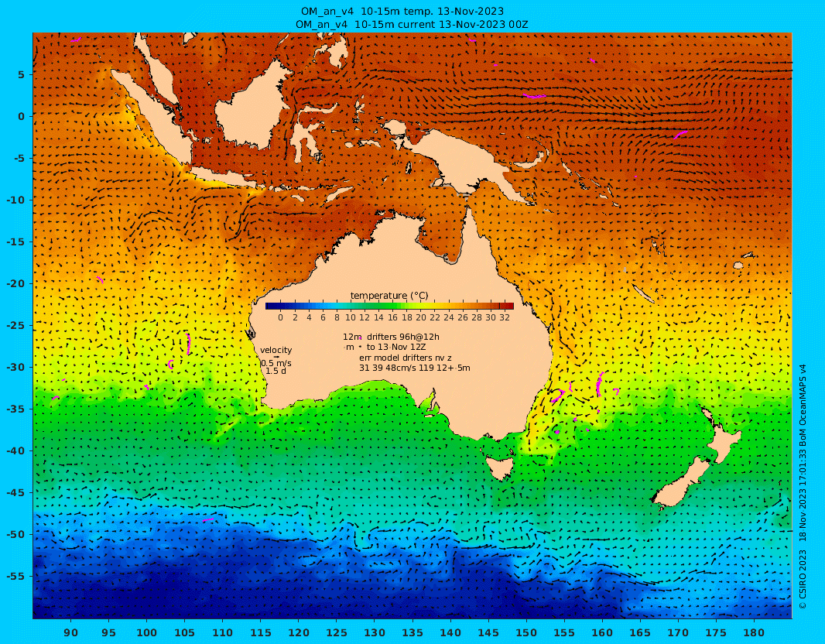Click longitude axis label '145'

488,632
